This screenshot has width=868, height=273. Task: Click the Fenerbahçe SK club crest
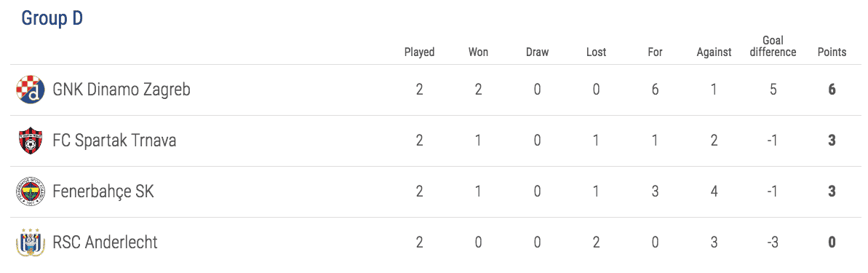(29, 191)
